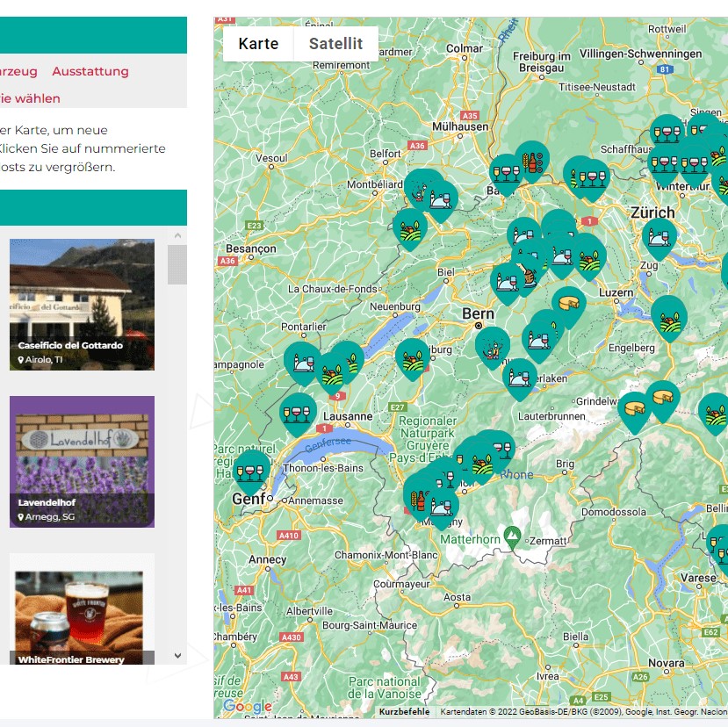
Task: Select the farm marker south of Montbéliard
Action: [x=410, y=229]
